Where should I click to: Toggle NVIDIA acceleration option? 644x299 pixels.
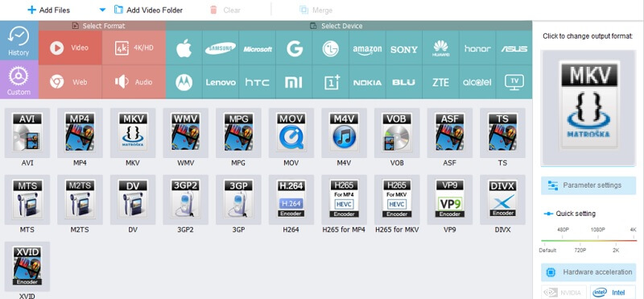[x=563, y=293]
